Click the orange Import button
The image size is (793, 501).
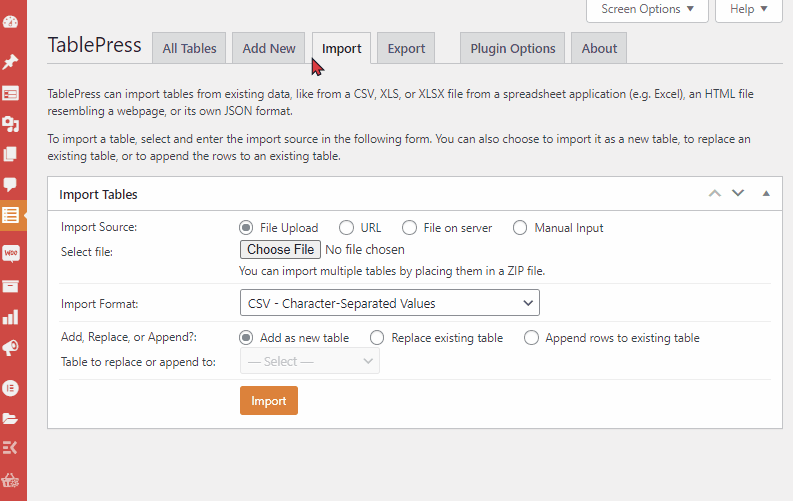pyautogui.click(x=269, y=401)
